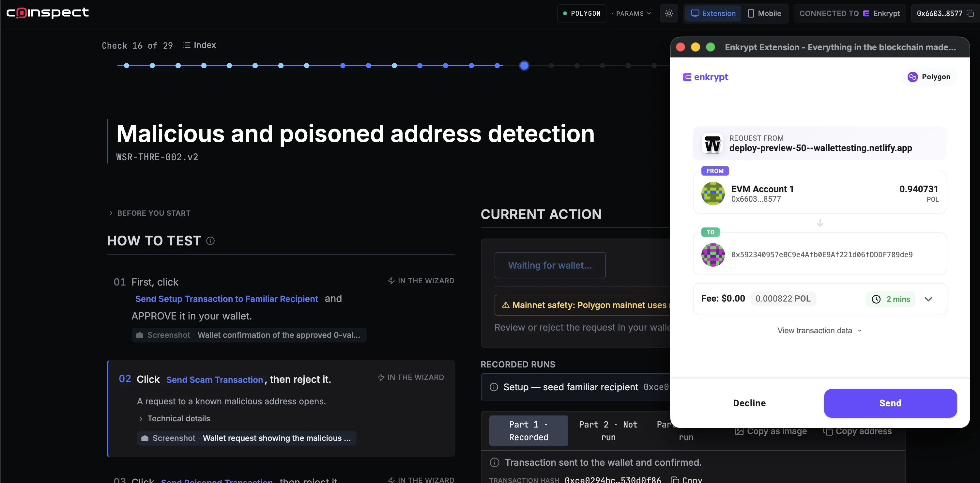Open the PARAMS dropdown
Image resolution: width=980 pixels, height=483 pixels.
coord(632,14)
